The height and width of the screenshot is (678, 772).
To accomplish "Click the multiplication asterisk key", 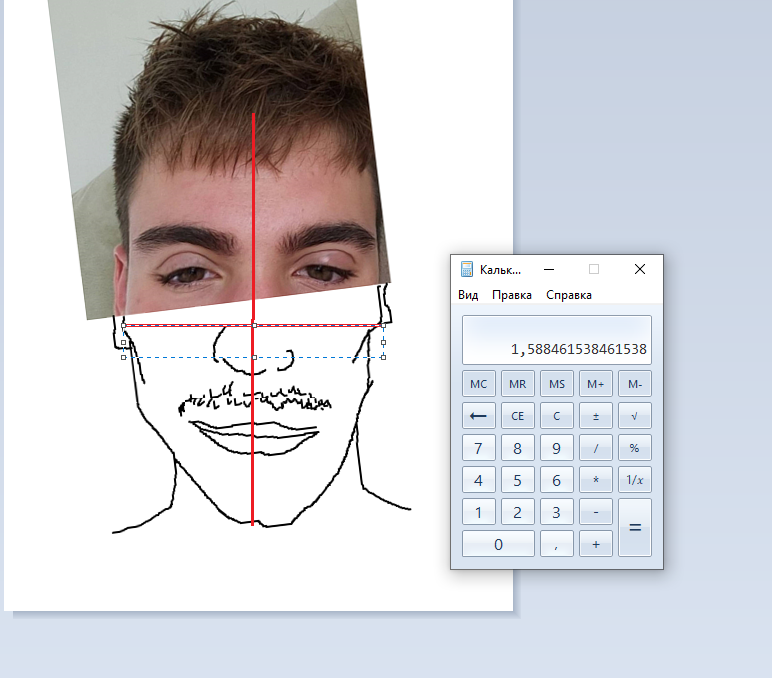I will [x=596, y=480].
